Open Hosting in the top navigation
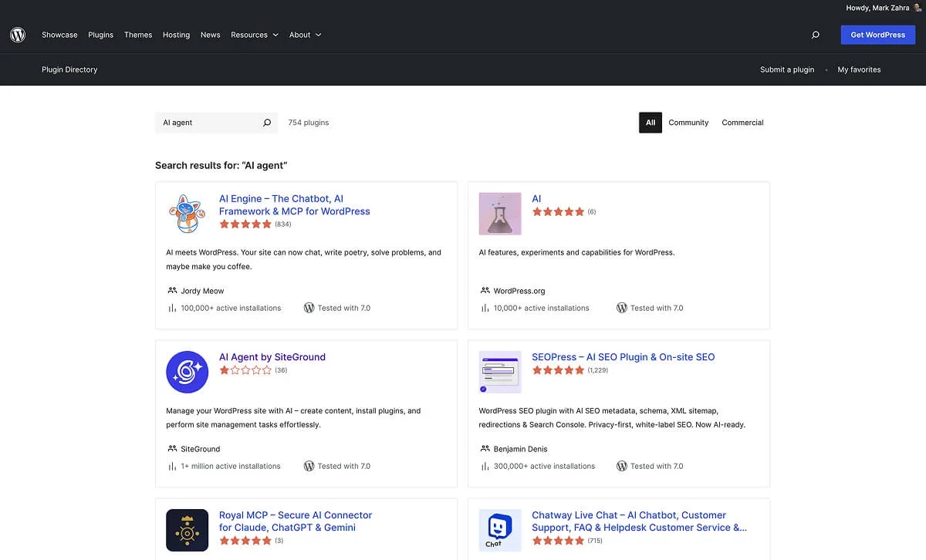Image resolution: width=926 pixels, height=560 pixels. click(x=176, y=35)
